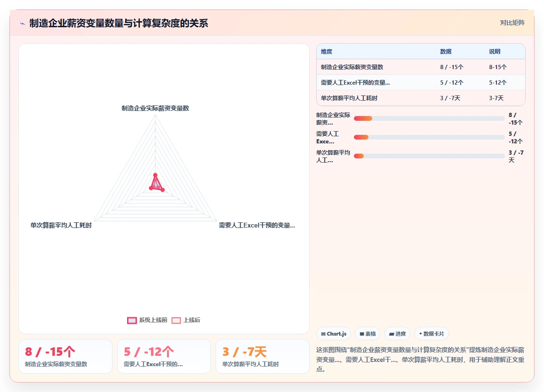
Task: Select the Chart.js tag
Action: (x=334, y=334)
